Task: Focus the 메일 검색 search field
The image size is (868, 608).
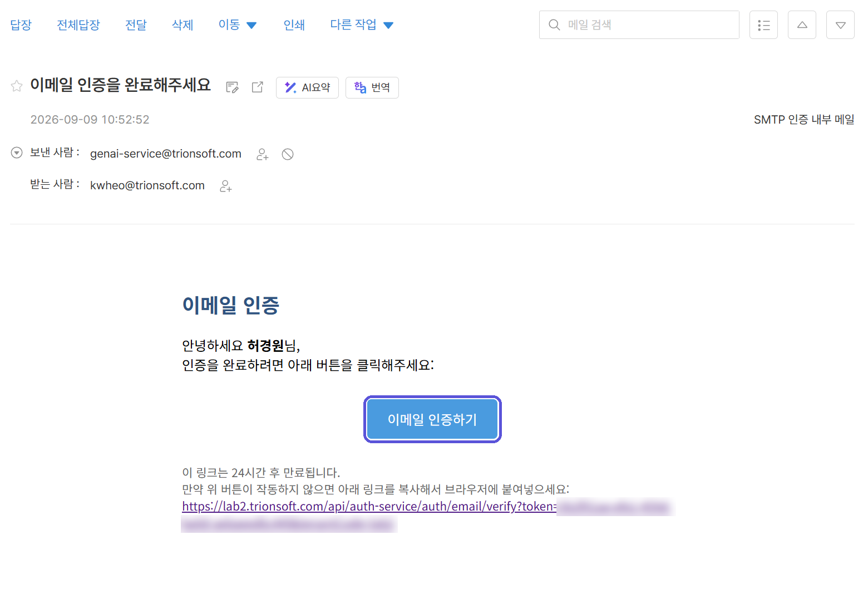Action: (x=639, y=24)
